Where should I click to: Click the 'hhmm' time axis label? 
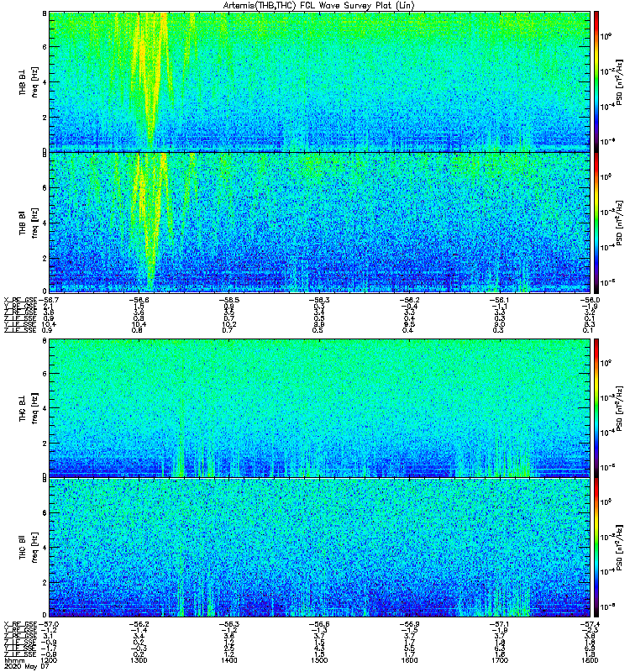(14, 660)
